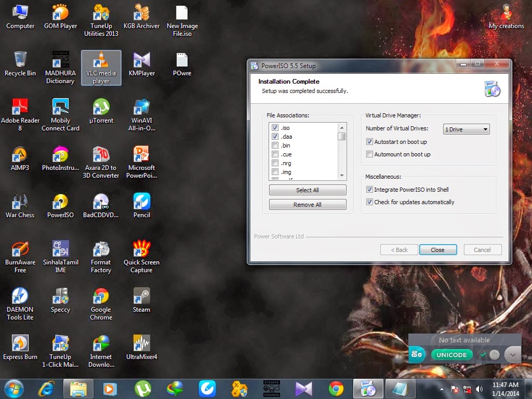Screen dimensions: 532x399
Task: Select the Express Burn desktop icon
Action: 20,348
